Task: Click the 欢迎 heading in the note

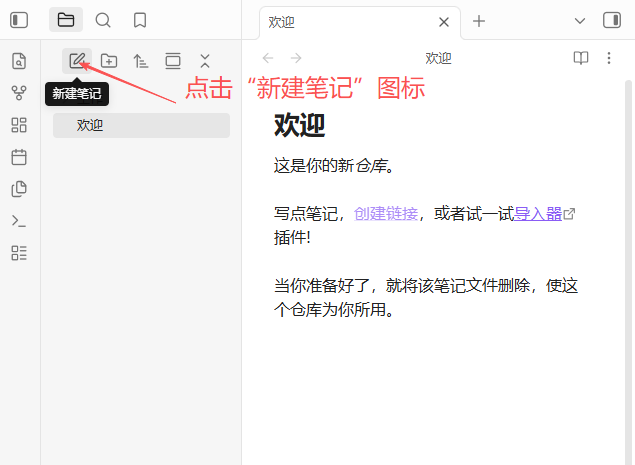Action: tap(300, 125)
